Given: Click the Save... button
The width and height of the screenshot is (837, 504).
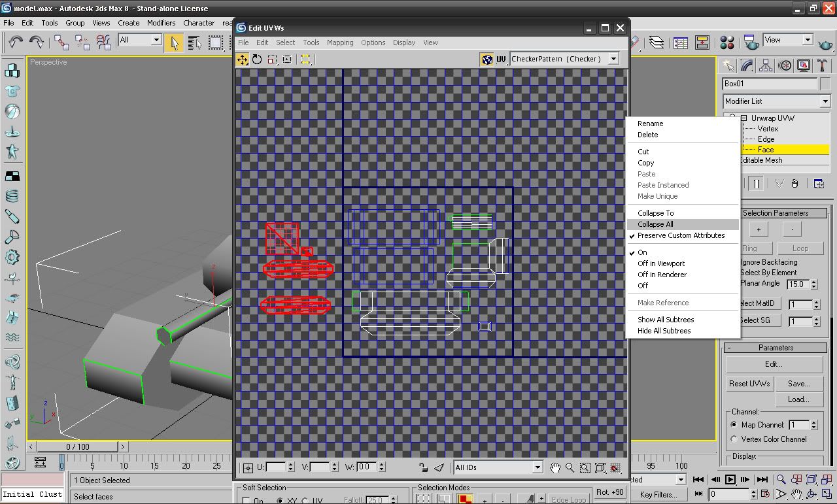Looking at the screenshot, I should coord(798,384).
